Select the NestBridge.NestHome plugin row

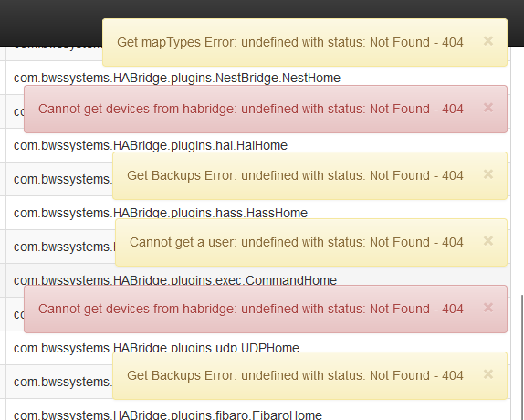[258, 78]
